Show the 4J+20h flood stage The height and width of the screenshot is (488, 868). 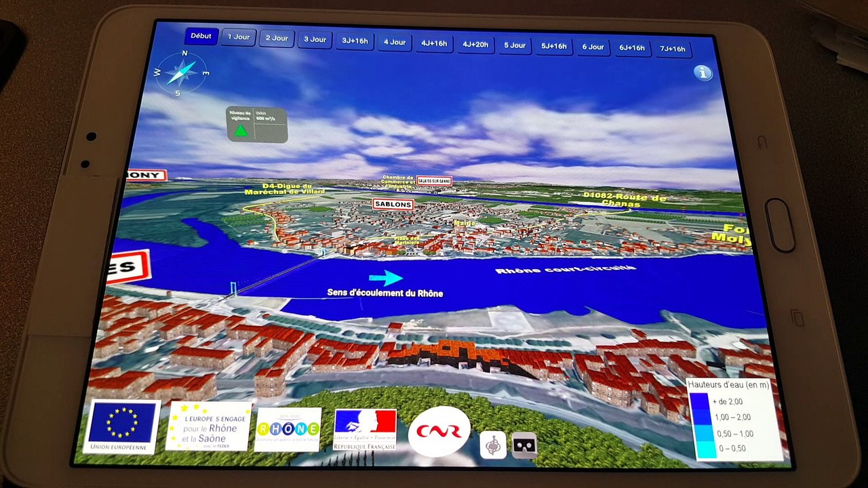(475, 45)
